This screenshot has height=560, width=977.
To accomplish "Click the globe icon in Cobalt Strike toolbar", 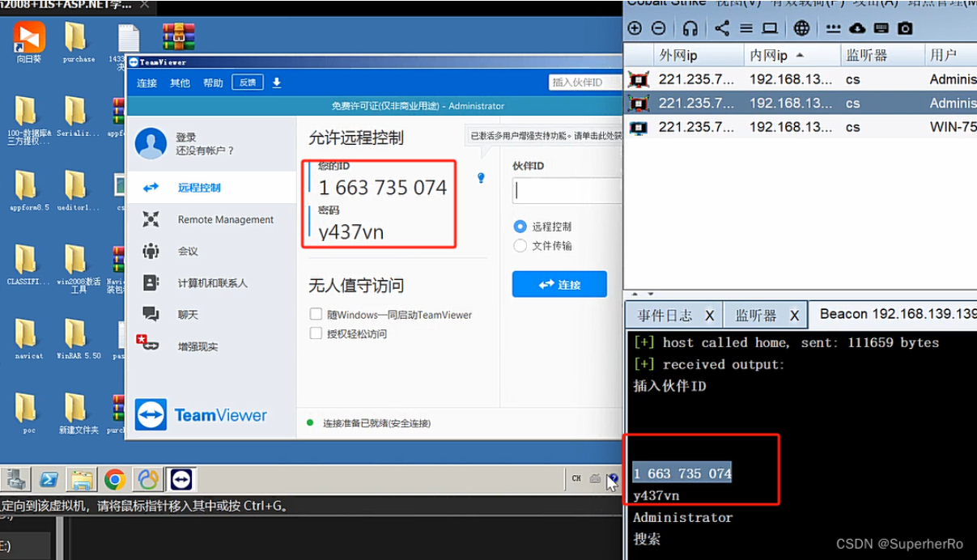I will 801,28.
